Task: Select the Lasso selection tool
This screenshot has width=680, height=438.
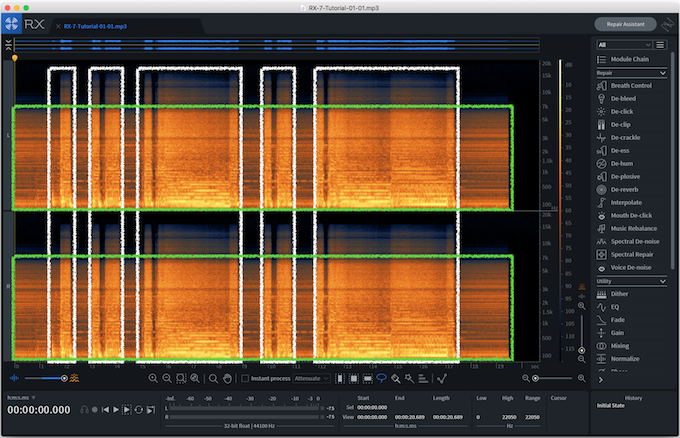Action: [381, 379]
